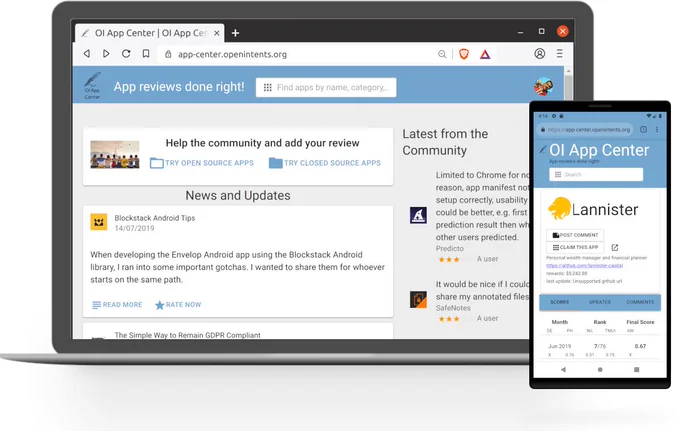Click the OI App Center quill logo
680x431 pixels.
tap(92, 85)
